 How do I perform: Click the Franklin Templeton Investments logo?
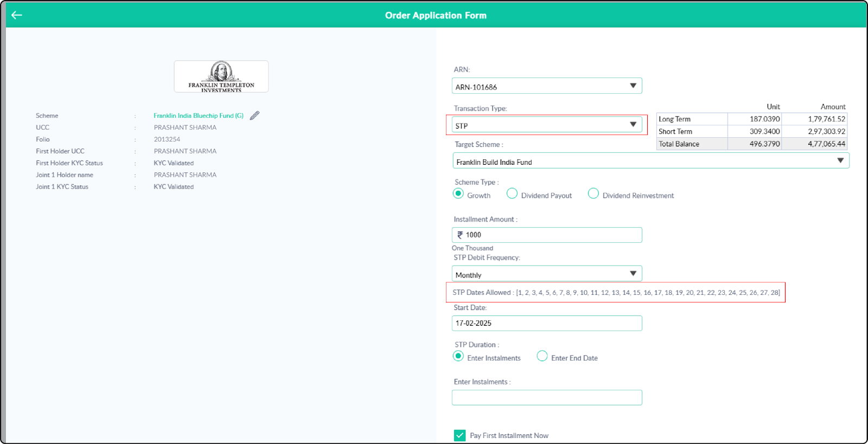tap(221, 76)
